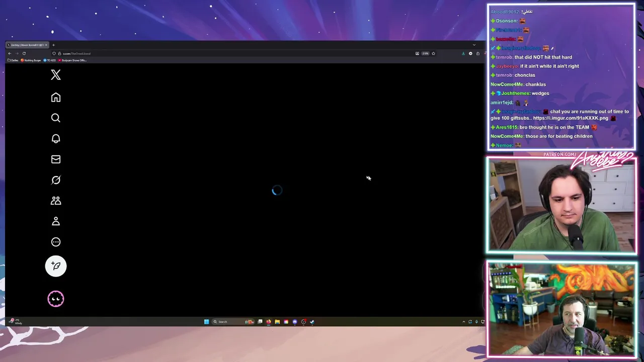
Task: Bookmark this page with the star
Action: tap(433, 53)
